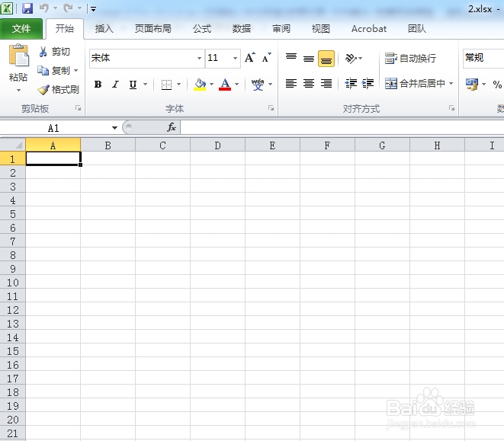The width and height of the screenshot is (504, 441).
Task: Click the phonetic guide wén icon
Action: pyautogui.click(x=258, y=85)
